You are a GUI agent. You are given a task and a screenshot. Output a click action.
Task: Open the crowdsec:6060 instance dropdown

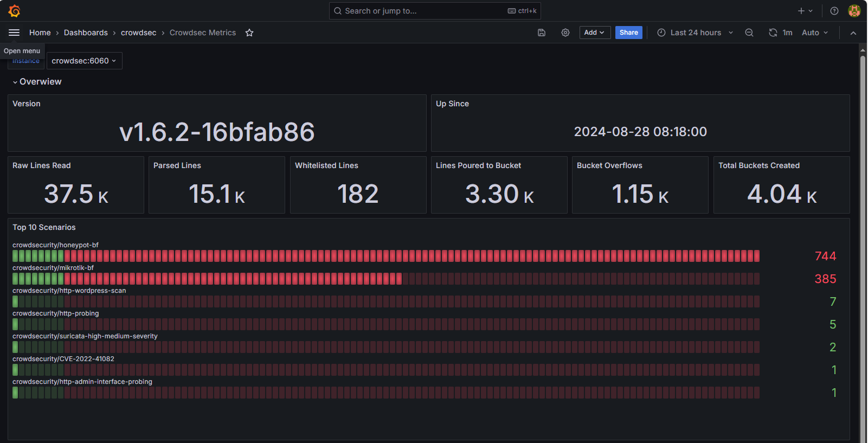84,61
